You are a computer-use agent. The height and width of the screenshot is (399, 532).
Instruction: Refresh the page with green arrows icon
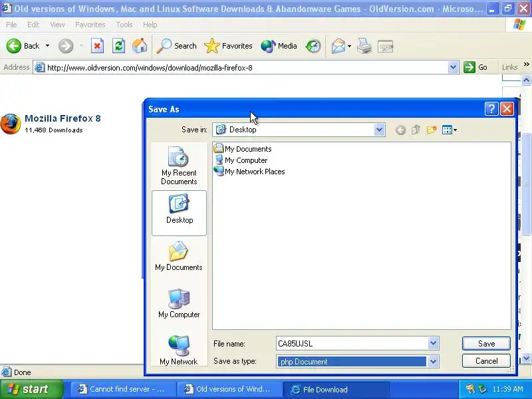pos(118,46)
